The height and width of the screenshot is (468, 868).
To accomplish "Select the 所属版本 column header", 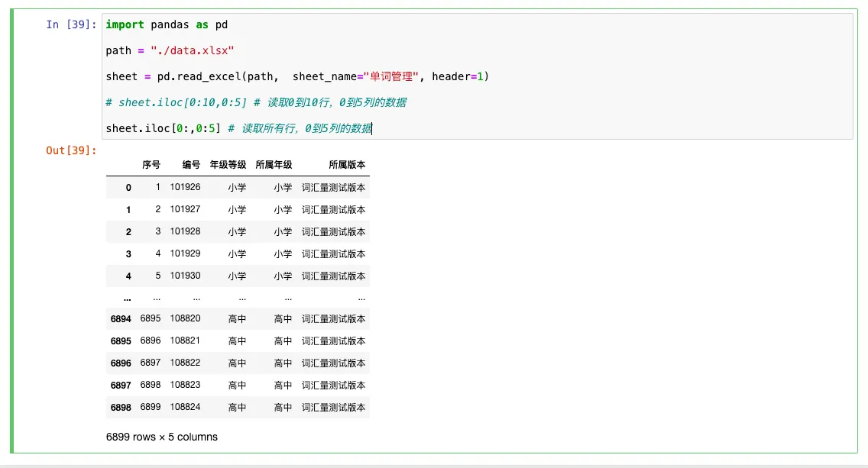I will click(x=347, y=165).
